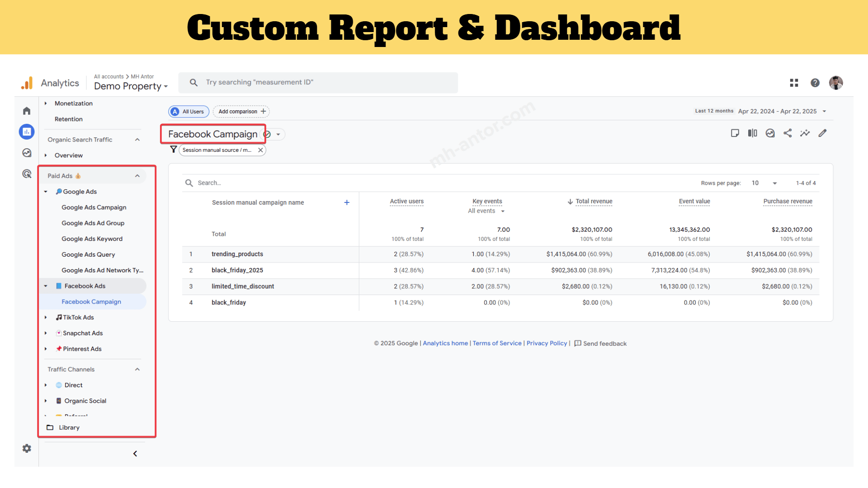The width and height of the screenshot is (868, 488).
Task: Select the Reports icon in left rail
Action: pyautogui.click(x=27, y=132)
